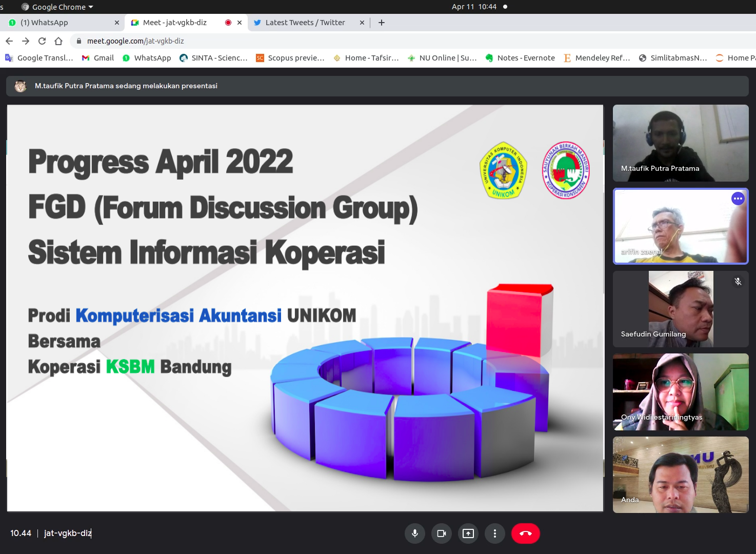Viewport: 756px width, 554px height.
Task: Click the browser reload icon
Action: click(x=42, y=41)
